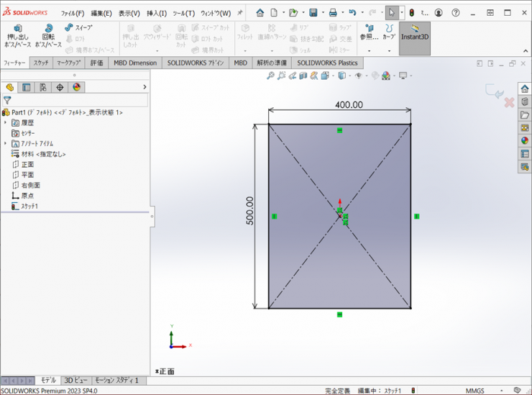Click the feature tree filter input field
Screen dimensions: 532x395
pyautogui.click(x=79, y=101)
